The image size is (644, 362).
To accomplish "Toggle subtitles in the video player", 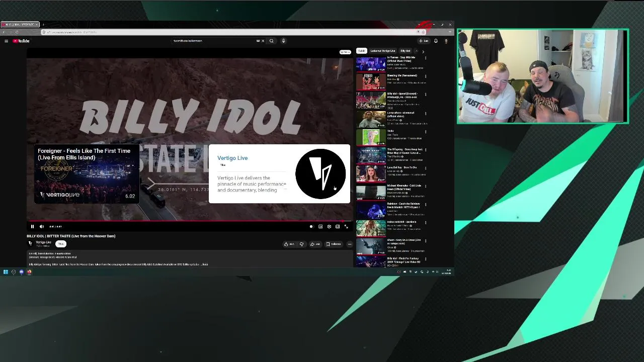I will [x=320, y=226].
